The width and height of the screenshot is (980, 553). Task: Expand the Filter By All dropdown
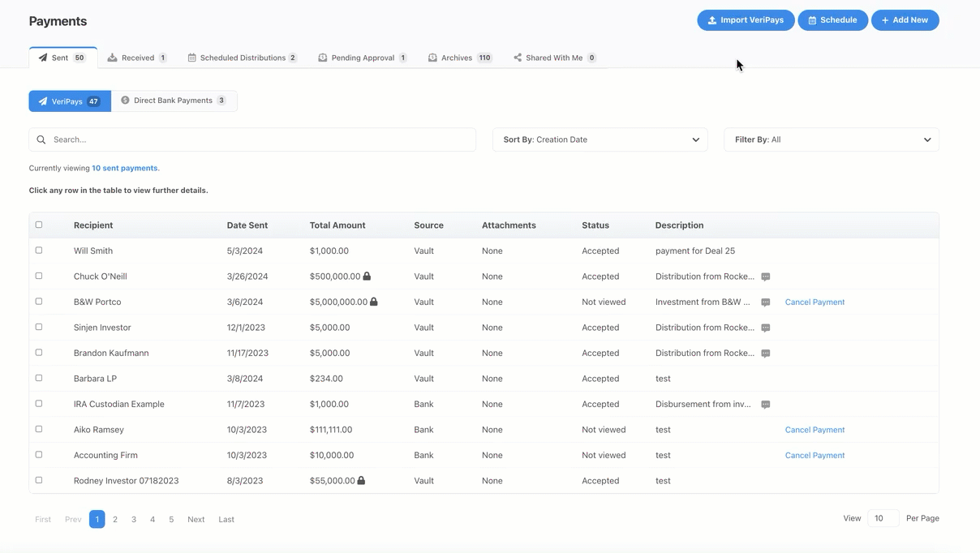pos(832,139)
